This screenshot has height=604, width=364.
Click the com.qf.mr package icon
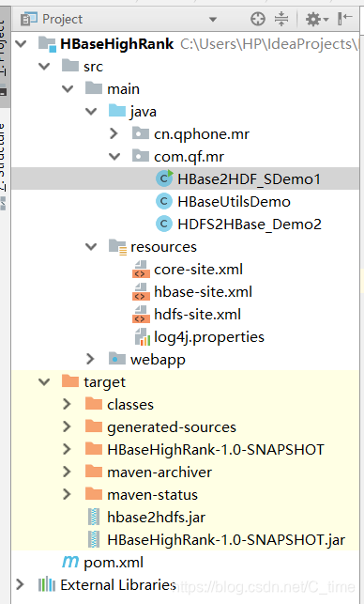pyautogui.click(x=141, y=156)
